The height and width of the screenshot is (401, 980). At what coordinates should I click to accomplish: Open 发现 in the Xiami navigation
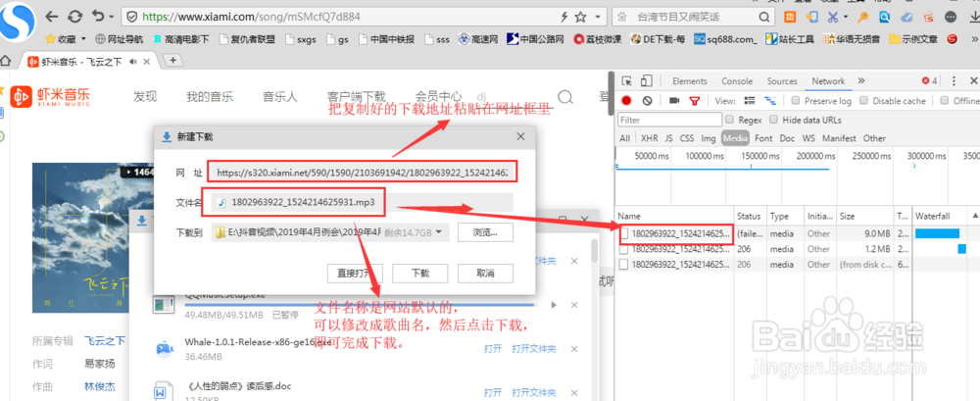click(x=145, y=96)
